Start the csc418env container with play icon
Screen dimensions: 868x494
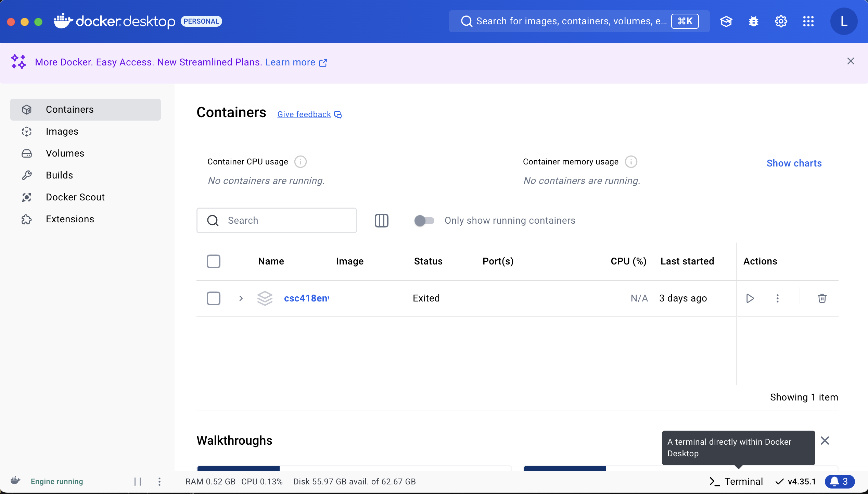coord(750,298)
